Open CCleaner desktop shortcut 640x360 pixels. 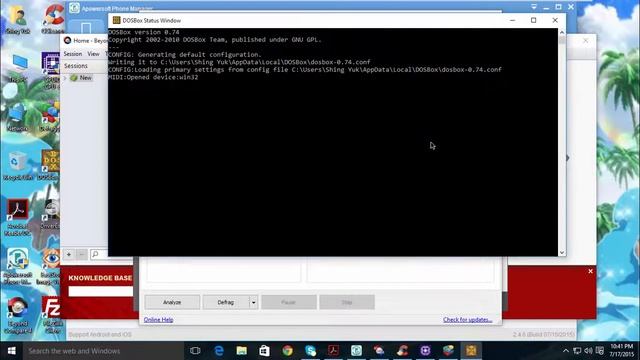coord(53,20)
